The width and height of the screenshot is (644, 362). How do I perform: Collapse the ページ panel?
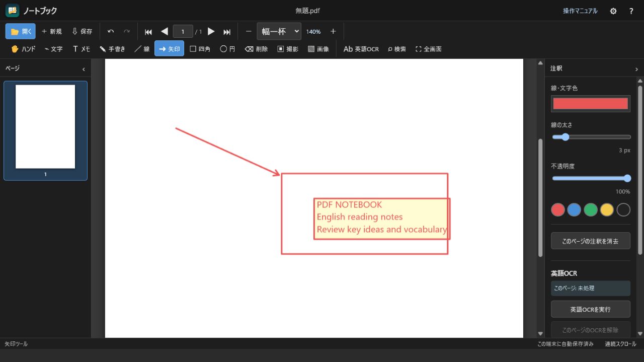pos(84,69)
